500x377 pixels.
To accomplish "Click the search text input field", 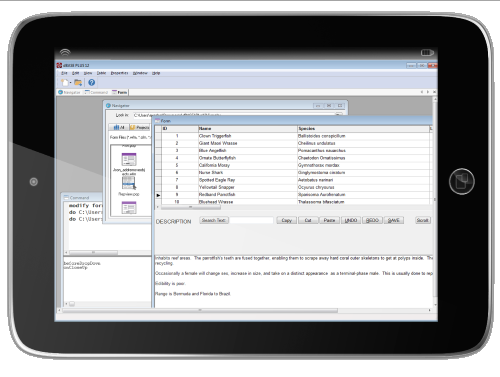I will (252, 220).
